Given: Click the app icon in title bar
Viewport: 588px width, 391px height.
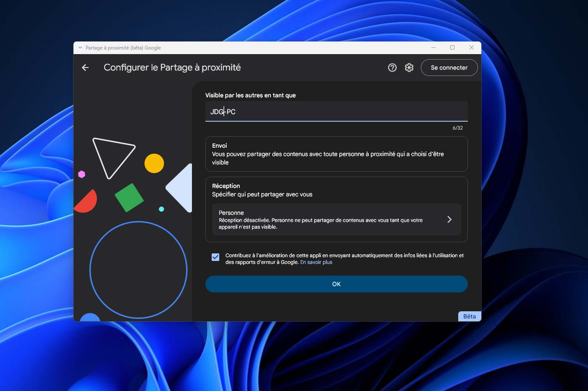Looking at the screenshot, I should [x=80, y=48].
